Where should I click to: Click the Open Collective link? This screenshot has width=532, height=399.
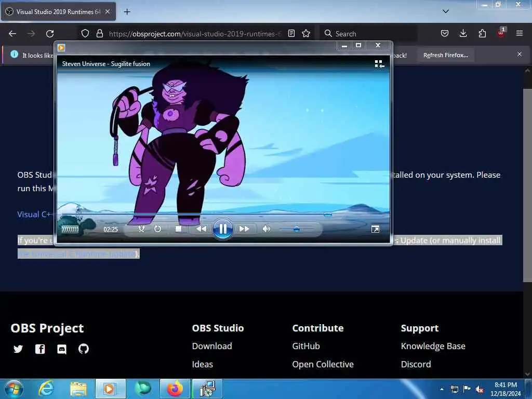[323, 364]
